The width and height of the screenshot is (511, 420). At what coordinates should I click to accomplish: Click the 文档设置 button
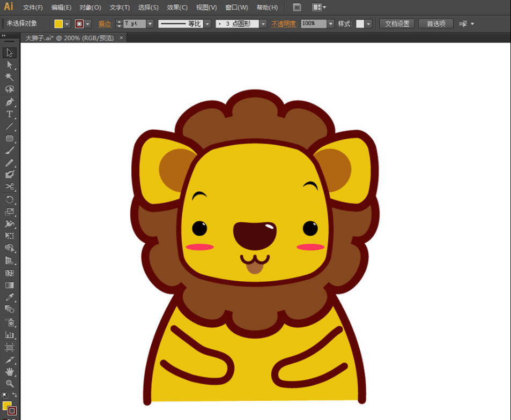[397, 24]
